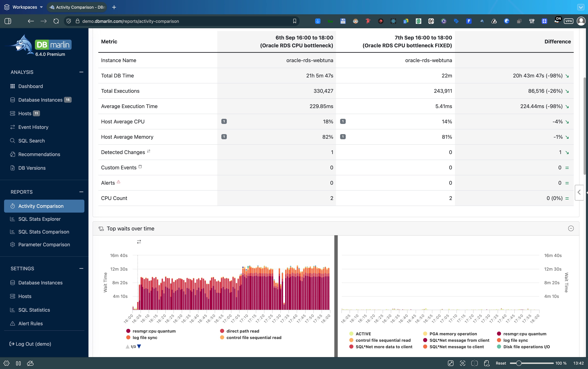588x369 pixels.
Task: Open SQL Stats Comparison report
Action: (40, 232)
